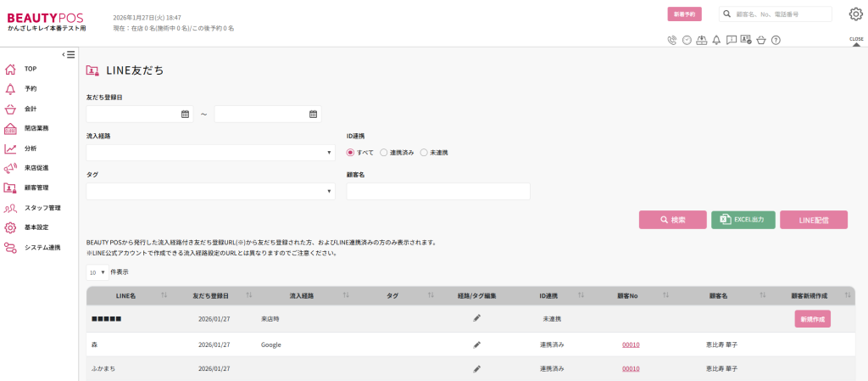Click the notification bell icon in top toolbar

click(x=716, y=40)
